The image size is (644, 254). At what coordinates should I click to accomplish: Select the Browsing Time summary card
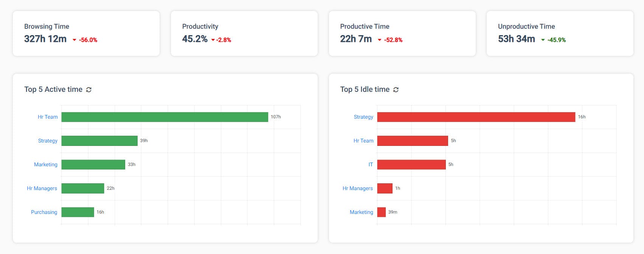point(86,33)
